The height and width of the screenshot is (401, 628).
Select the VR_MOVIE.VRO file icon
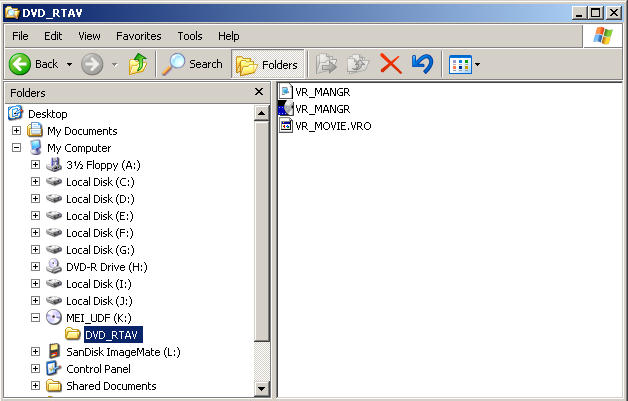[x=286, y=126]
